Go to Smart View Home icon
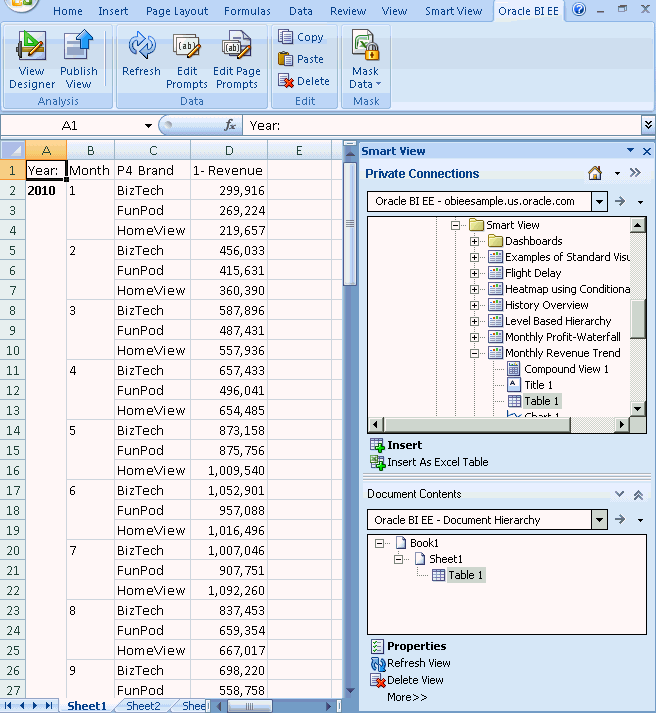 click(x=595, y=173)
